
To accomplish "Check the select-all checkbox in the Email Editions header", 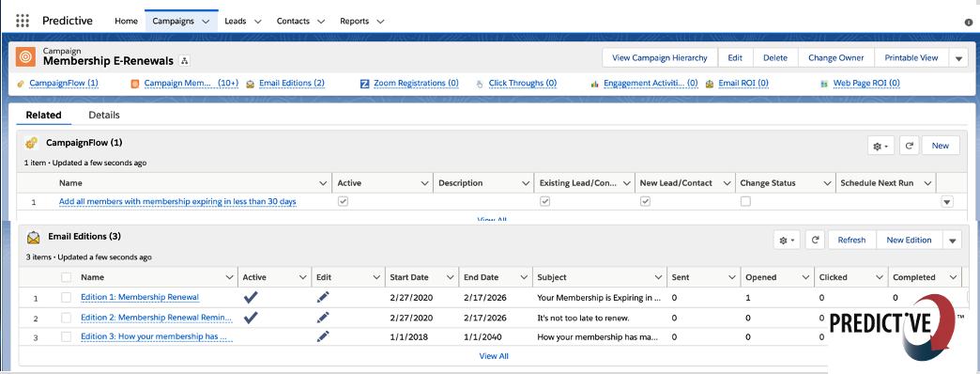I will coord(67,277).
